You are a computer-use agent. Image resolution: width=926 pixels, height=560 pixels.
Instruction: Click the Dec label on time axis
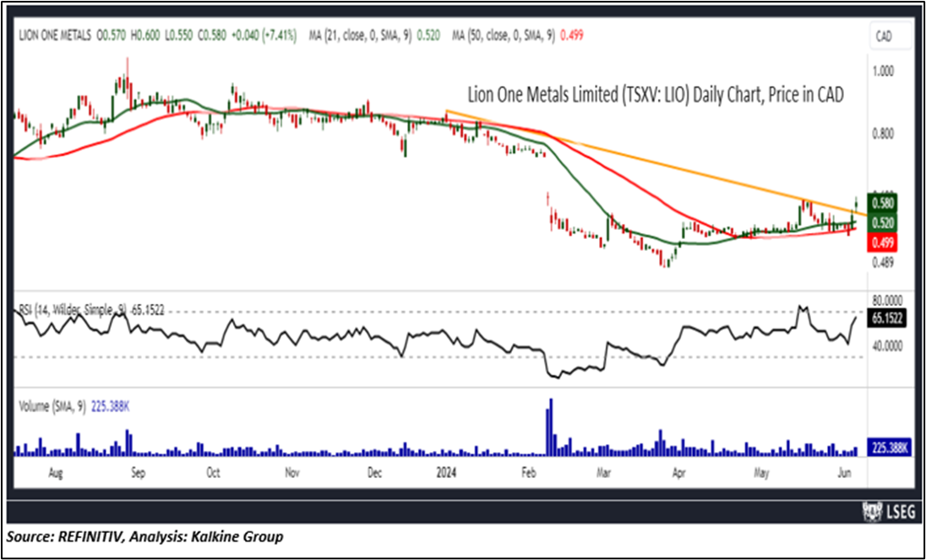coord(374,473)
